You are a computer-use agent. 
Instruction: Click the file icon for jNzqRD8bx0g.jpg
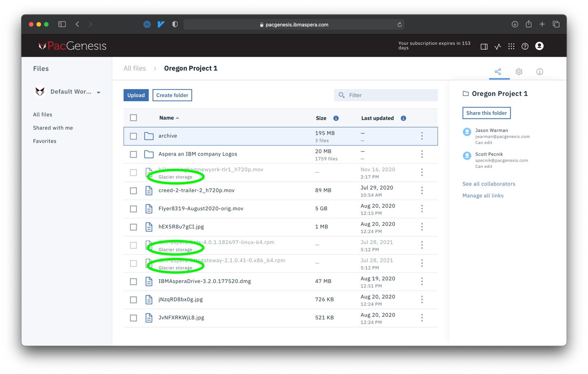149,300
